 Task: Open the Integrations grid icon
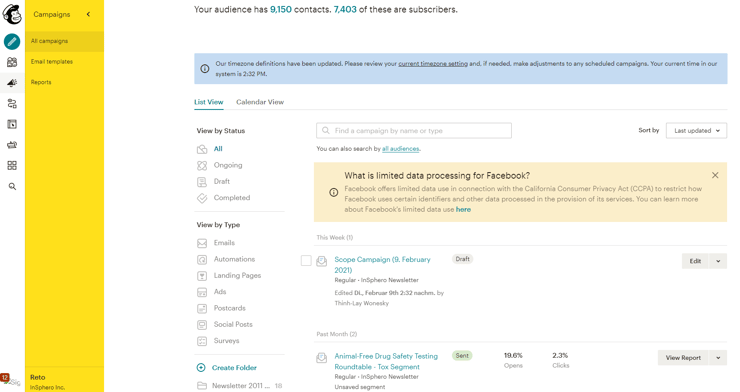[x=12, y=166]
